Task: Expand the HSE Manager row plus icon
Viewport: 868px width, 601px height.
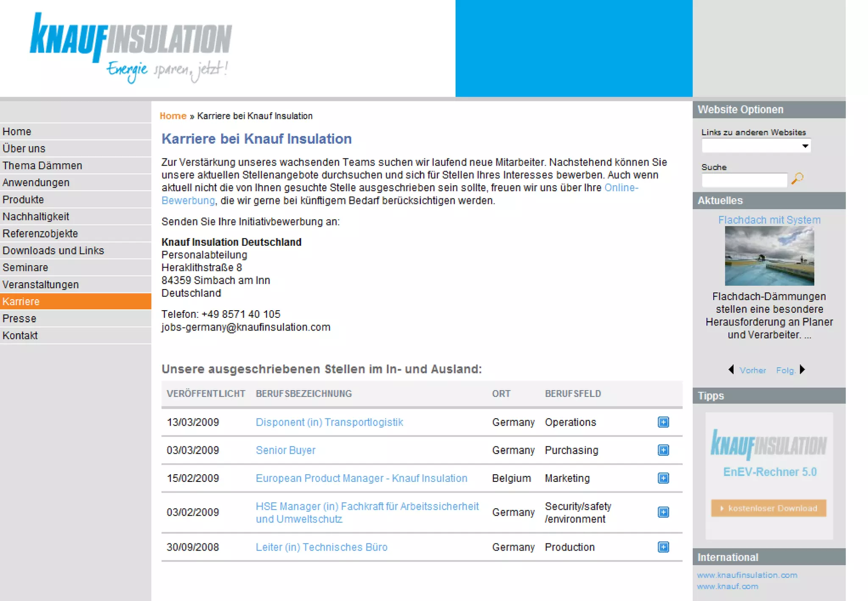Action: [x=663, y=512]
